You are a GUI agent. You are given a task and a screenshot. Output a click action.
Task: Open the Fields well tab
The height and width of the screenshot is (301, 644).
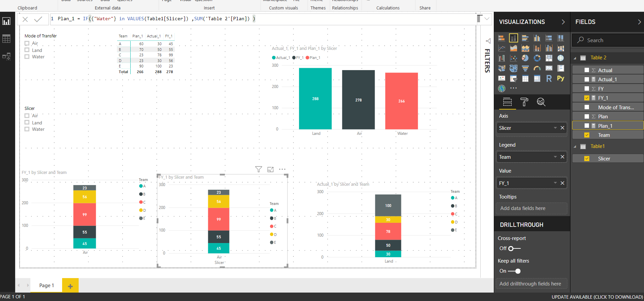tap(507, 102)
